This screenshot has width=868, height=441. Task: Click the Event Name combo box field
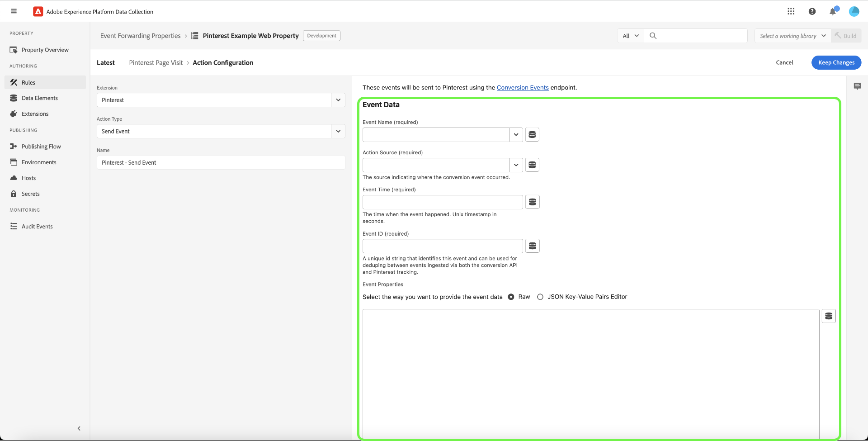tap(436, 135)
